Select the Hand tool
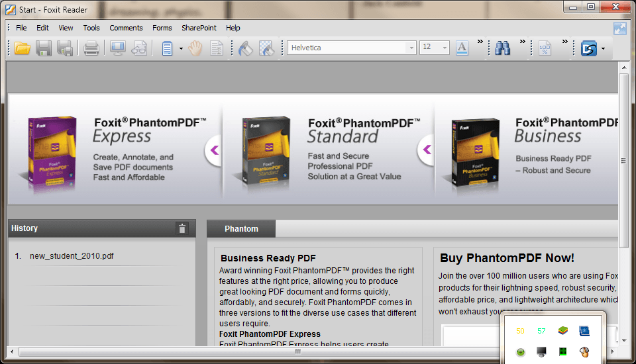636x364 pixels. (x=195, y=48)
